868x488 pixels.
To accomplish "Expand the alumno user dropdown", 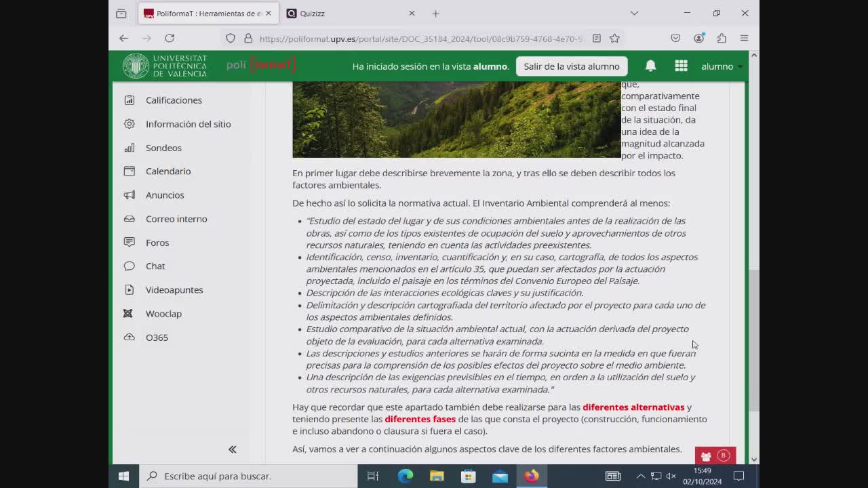I will 722,66.
